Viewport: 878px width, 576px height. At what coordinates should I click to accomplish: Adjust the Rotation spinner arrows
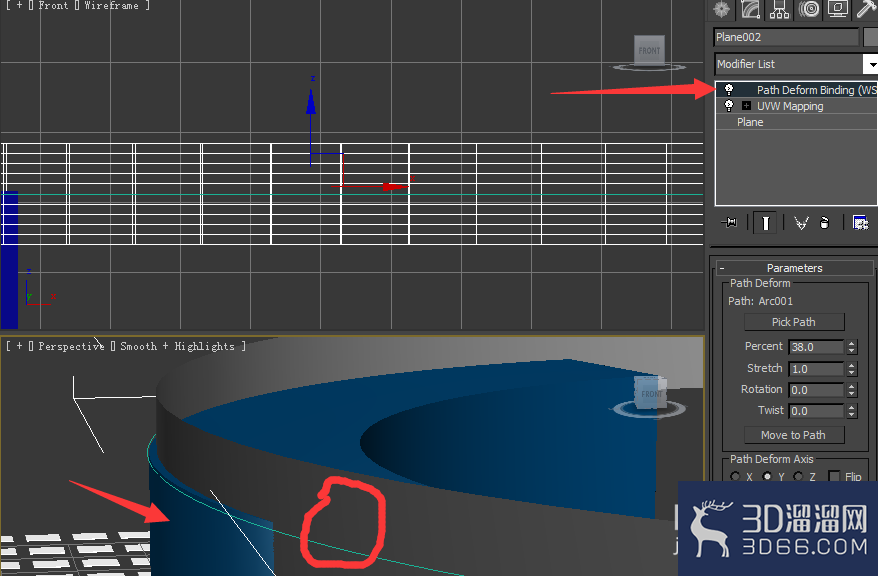(852, 390)
